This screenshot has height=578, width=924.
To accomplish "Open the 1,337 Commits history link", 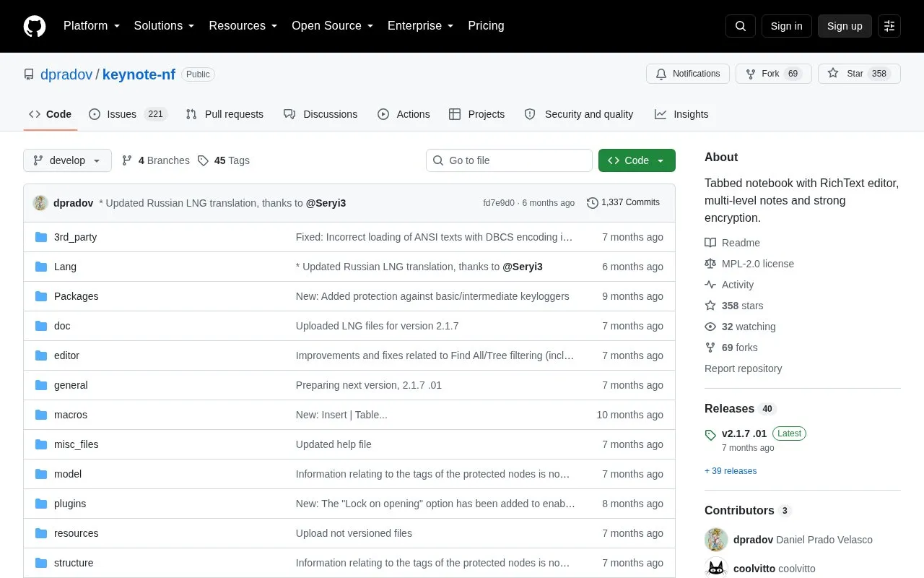I will (624, 203).
